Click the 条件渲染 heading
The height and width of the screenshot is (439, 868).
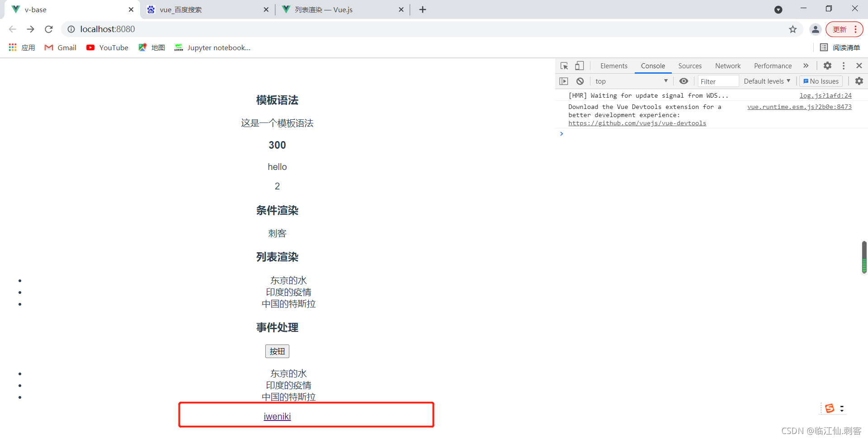[277, 211]
